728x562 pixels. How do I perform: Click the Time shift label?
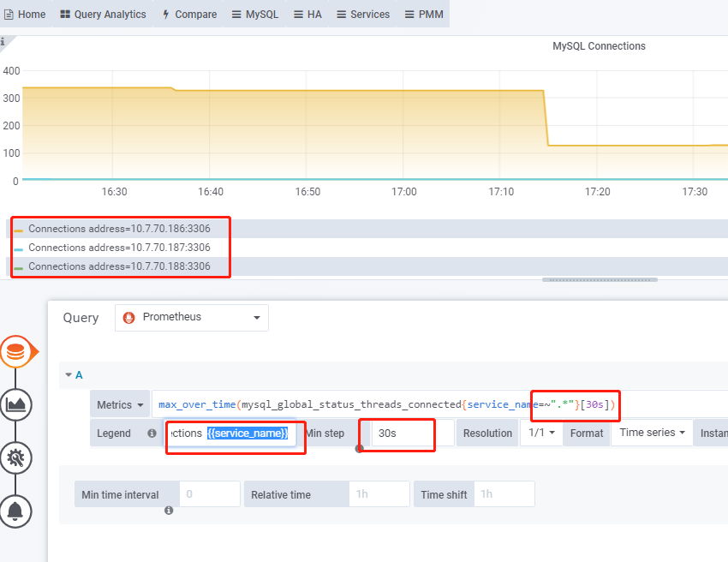point(444,495)
